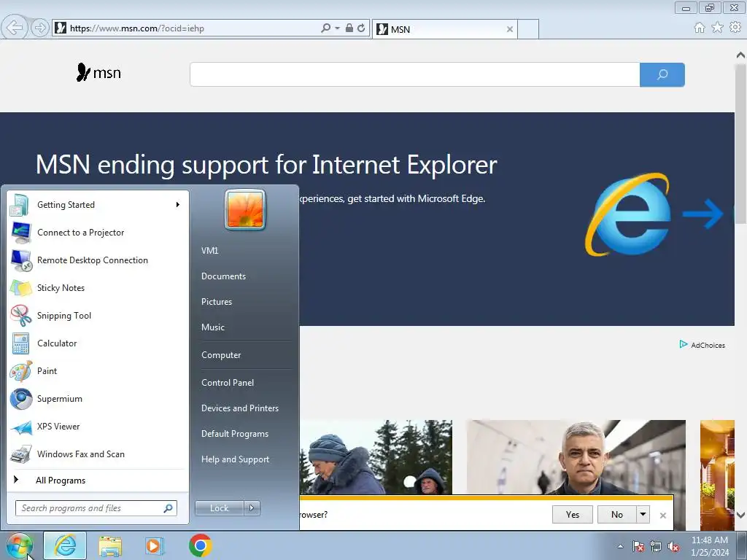Screen dimensions: 747x560
Task: Click the page vertical scrollbar thumb
Action: (740, 143)
